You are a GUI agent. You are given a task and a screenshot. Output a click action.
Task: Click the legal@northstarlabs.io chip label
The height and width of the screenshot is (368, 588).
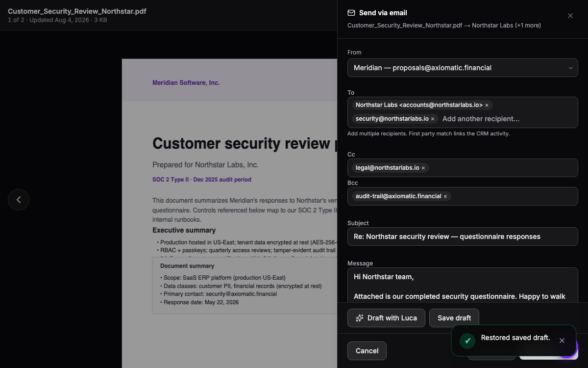pos(387,168)
